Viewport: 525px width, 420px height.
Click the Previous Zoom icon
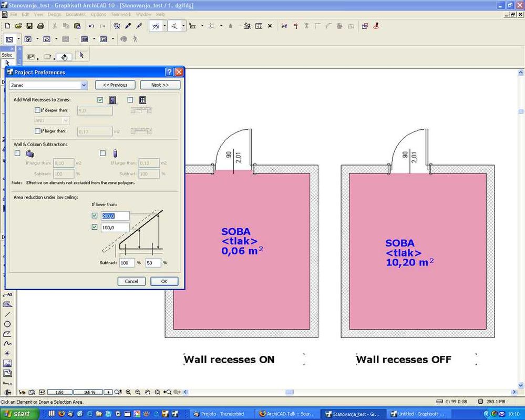tap(167, 392)
